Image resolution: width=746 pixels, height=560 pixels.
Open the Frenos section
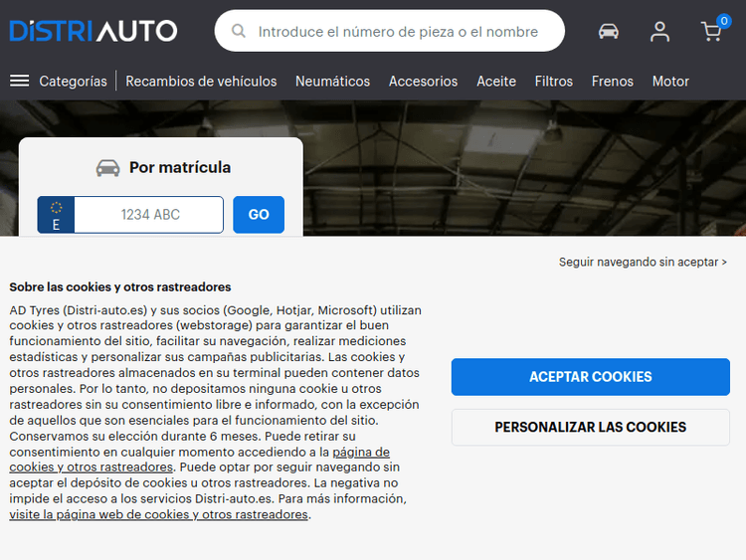pos(613,82)
